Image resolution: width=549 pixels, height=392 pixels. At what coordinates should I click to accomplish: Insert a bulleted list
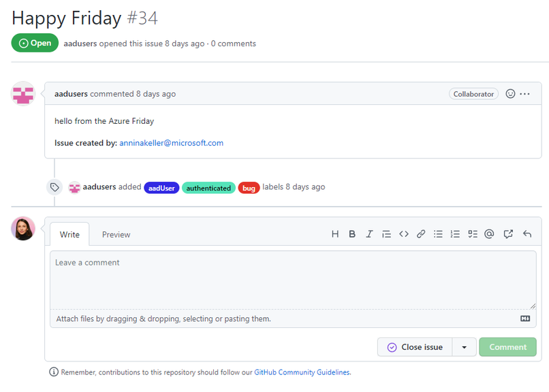click(438, 234)
